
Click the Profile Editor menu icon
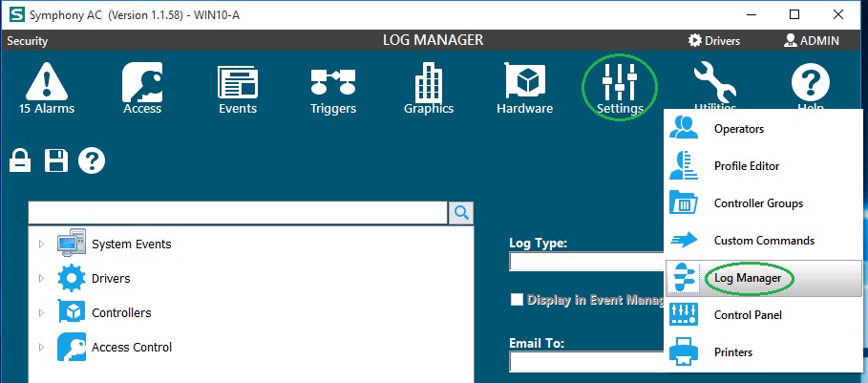[684, 165]
